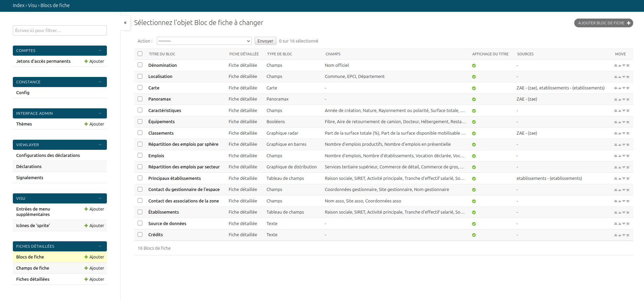Click plus icon next to Entrées de menu supplémentaires
This screenshot has height=301, width=644.
pos(86,209)
